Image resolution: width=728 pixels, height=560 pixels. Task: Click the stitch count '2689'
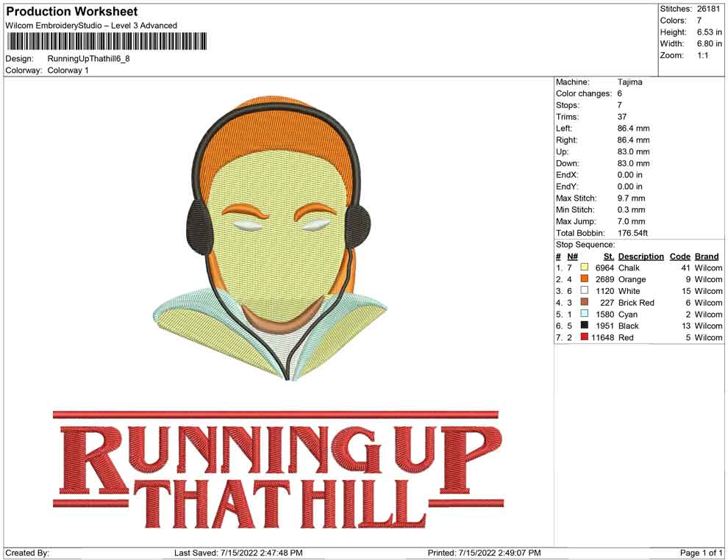pos(605,279)
